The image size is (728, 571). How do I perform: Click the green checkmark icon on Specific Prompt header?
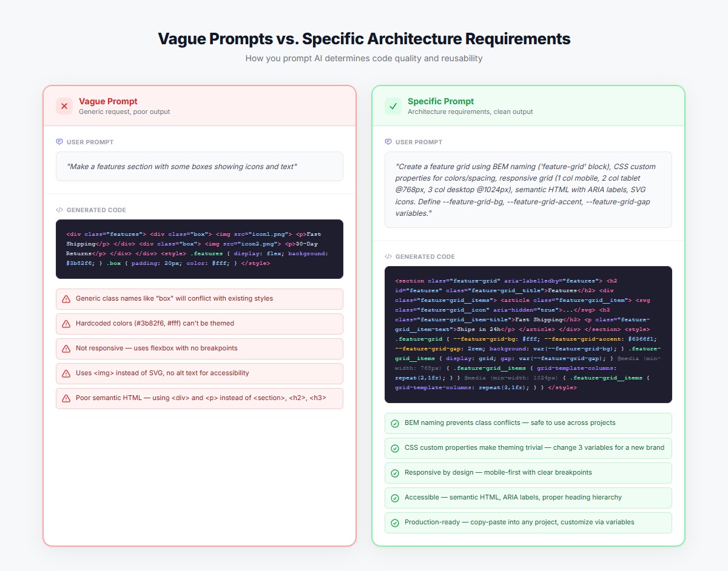[x=393, y=105]
